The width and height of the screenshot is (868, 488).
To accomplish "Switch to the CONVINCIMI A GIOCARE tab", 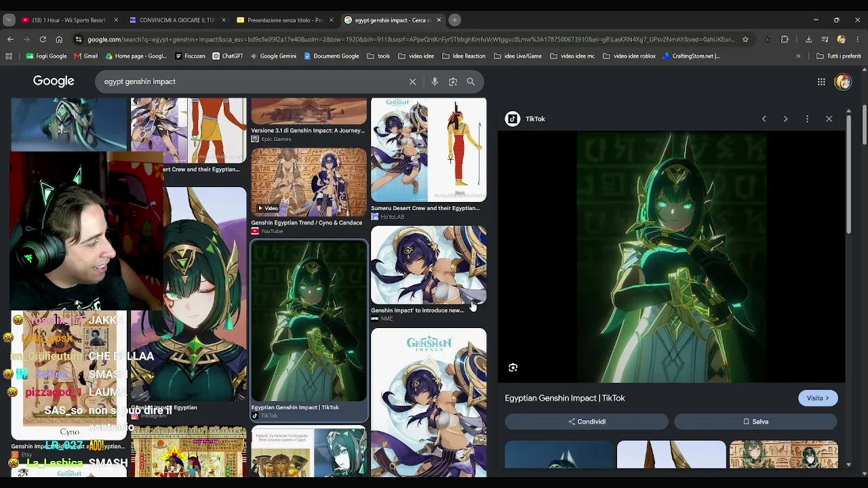I will (176, 20).
